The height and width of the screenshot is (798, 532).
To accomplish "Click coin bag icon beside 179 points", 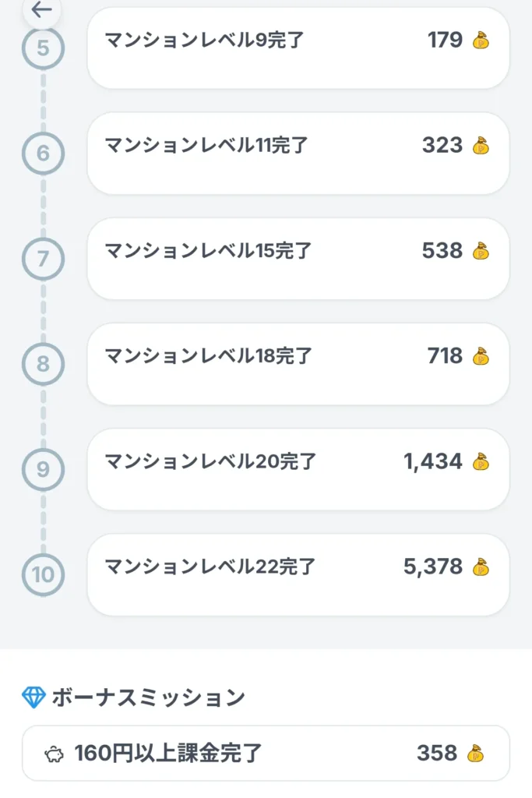I will pos(481,41).
